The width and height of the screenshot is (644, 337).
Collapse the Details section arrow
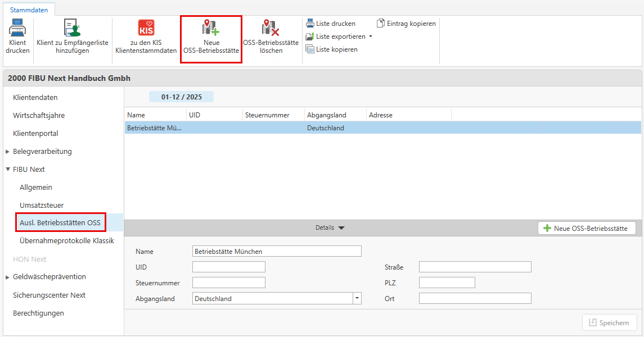pos(341,228)
